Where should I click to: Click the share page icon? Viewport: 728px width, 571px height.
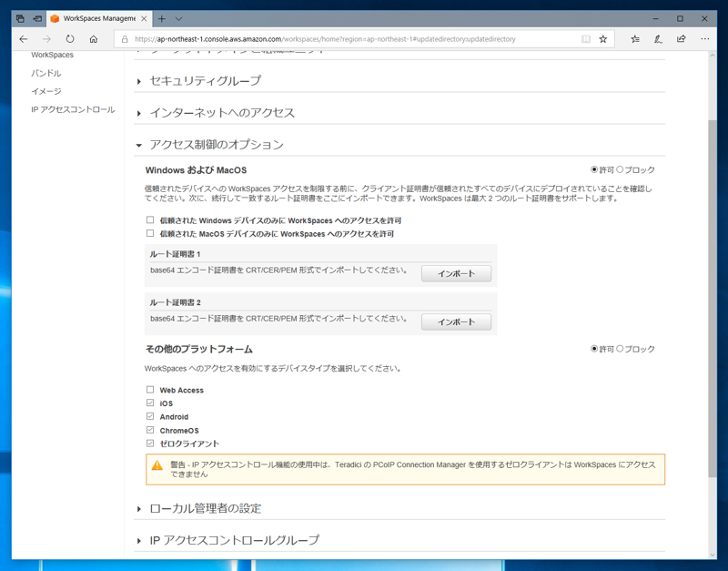coord(681,39)
